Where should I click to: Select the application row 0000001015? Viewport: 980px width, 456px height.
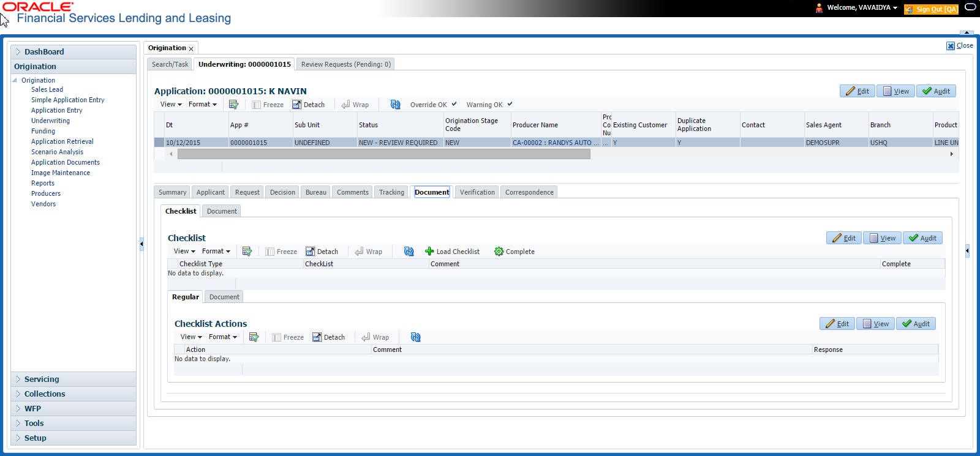click(x=556, y=143)
